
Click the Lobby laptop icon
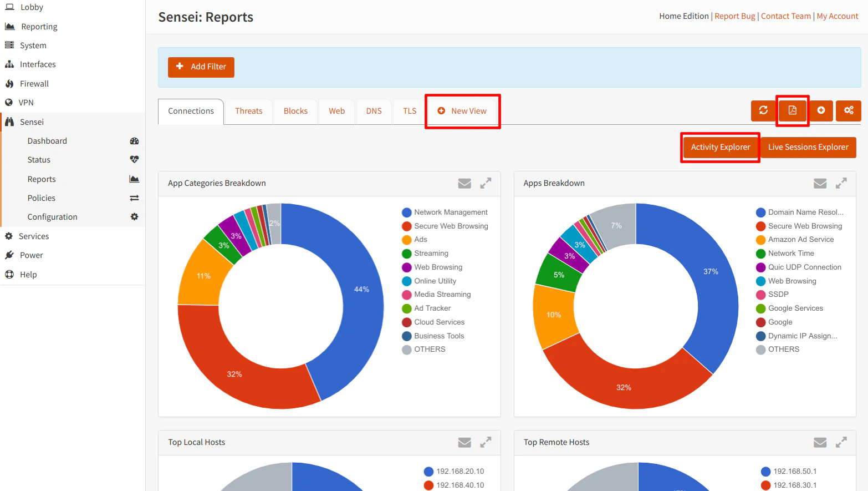tap(9, 7)
